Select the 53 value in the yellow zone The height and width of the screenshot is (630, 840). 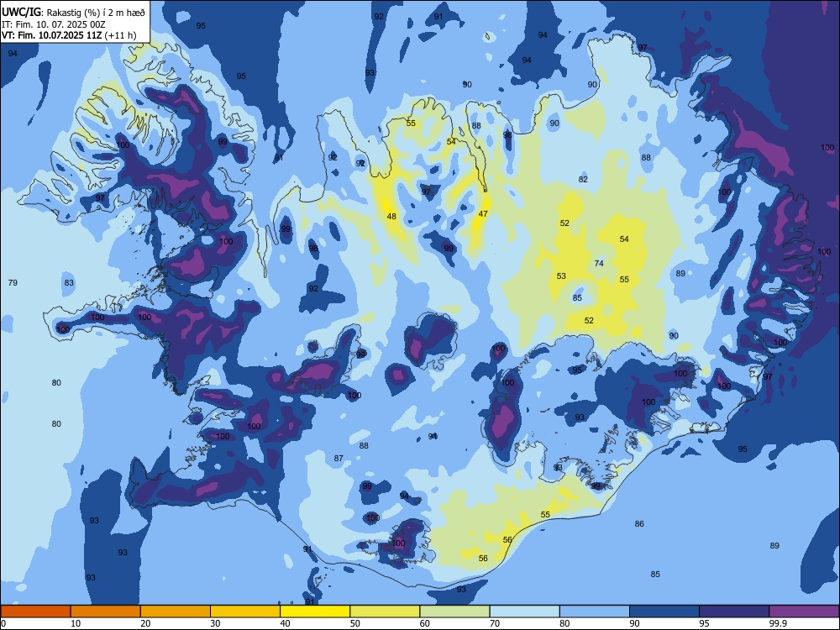[561, 276]
